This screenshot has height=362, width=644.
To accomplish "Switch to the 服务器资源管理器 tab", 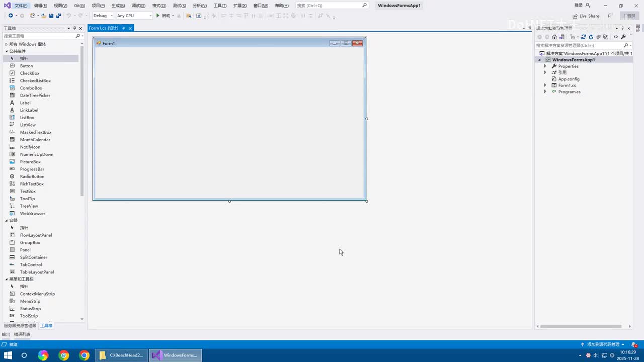I will click(x=20, y=326).
